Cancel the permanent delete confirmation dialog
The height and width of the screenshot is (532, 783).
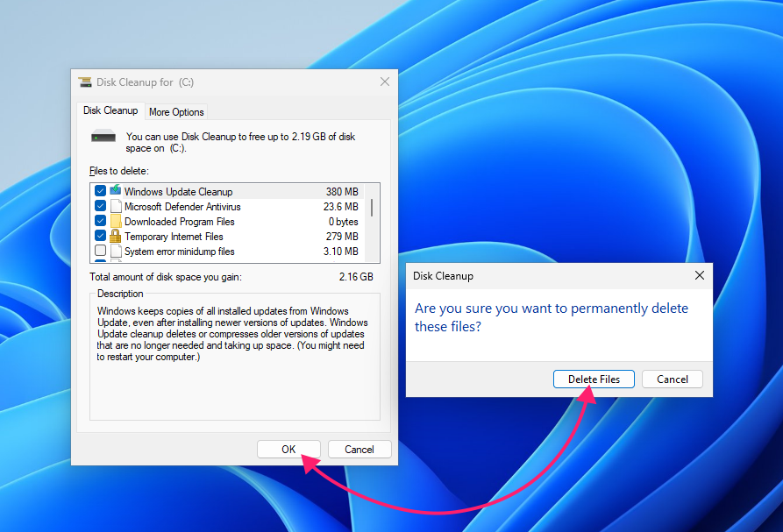pos(673,379)
